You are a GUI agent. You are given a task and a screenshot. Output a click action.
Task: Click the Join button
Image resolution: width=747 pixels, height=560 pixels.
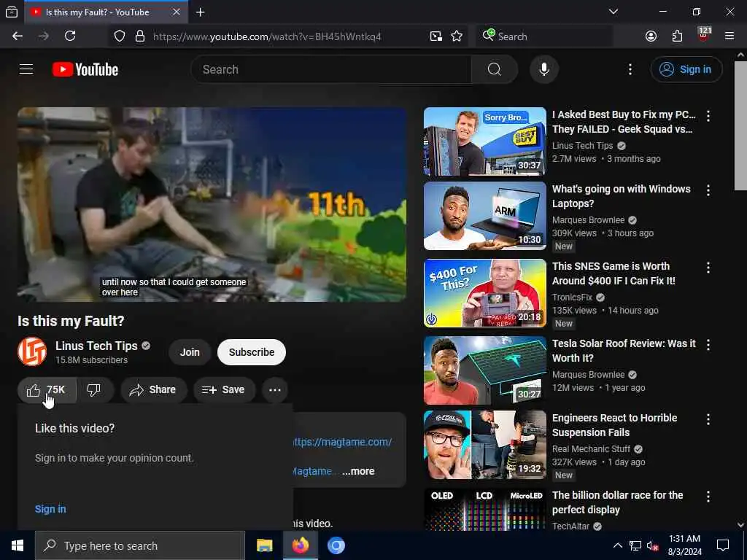click(190, 352)
